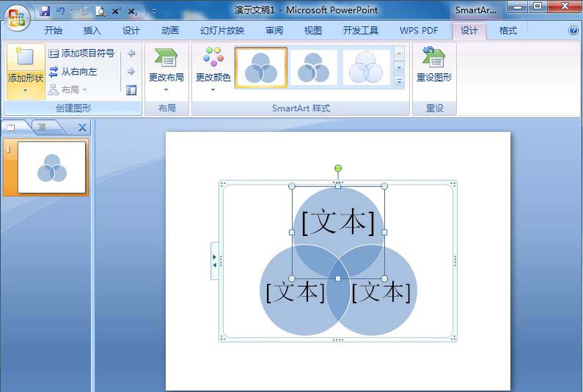Expand the full SmartArt styles gallery

[399, 82]
